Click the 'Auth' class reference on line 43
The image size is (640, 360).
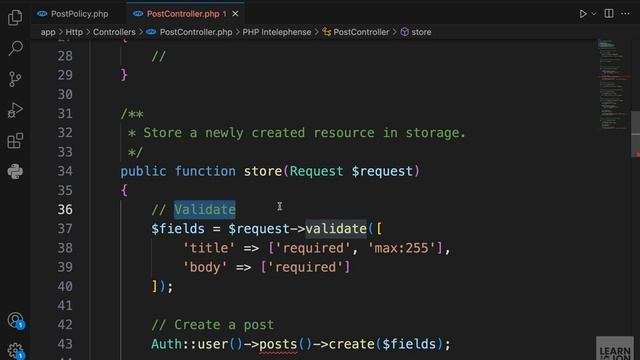pos(166,344)
